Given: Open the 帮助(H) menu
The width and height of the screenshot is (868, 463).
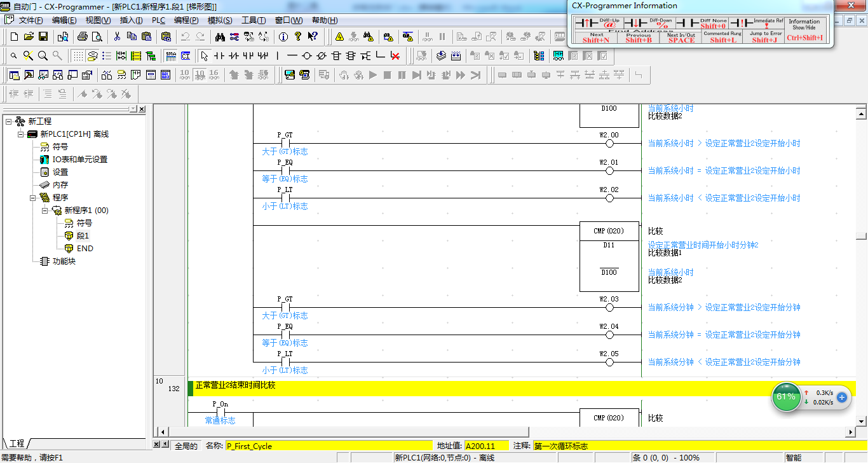Looking at the screenshot, I should tap(325, 20).
